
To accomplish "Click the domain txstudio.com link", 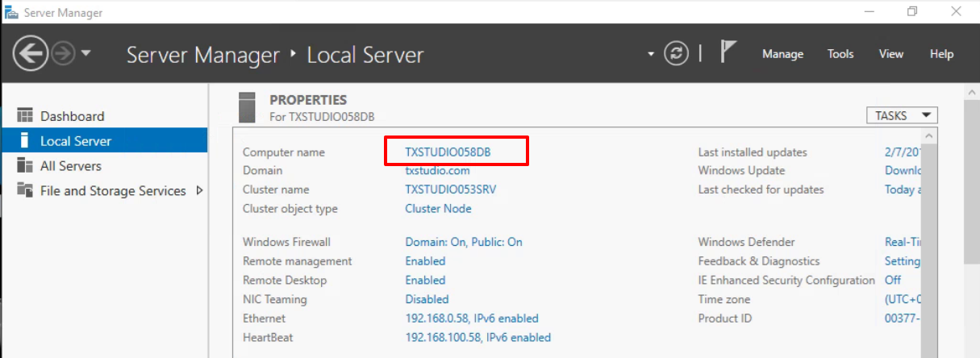I will (x=437, y=170).
